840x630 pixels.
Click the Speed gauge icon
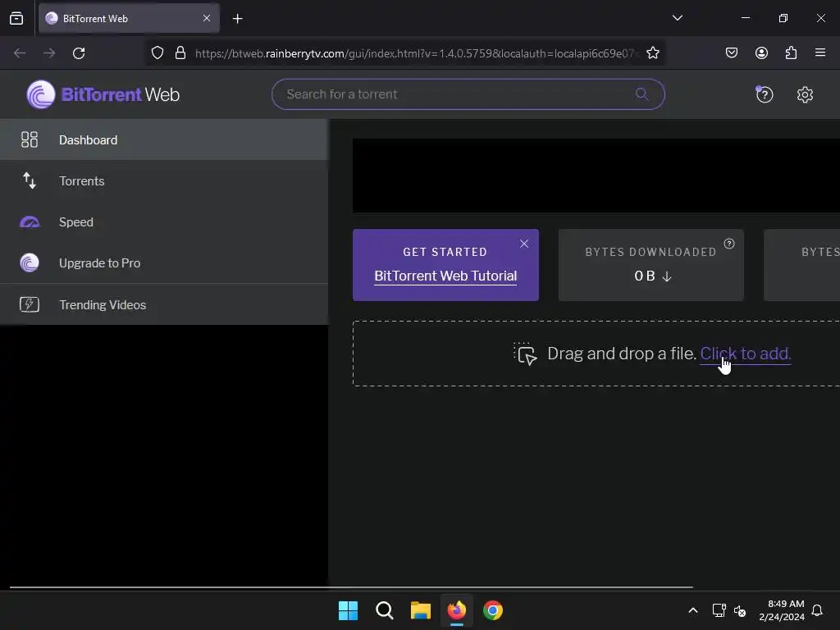coord(30,221)
